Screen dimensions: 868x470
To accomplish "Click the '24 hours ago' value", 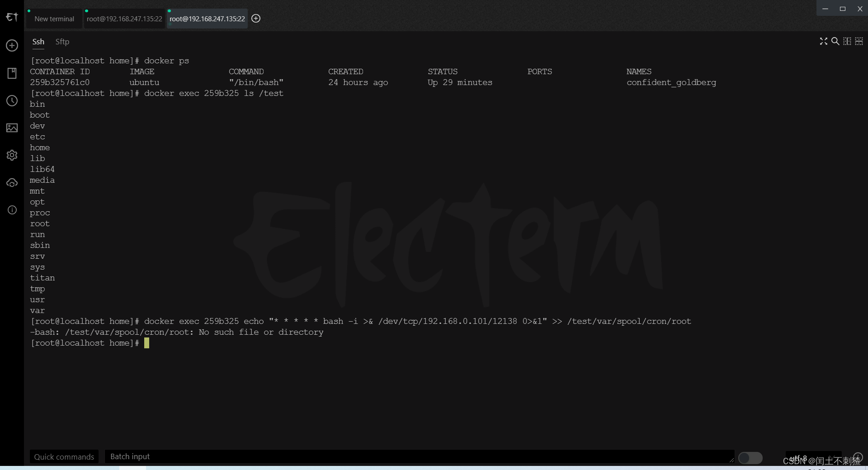I will coord(358,82).
